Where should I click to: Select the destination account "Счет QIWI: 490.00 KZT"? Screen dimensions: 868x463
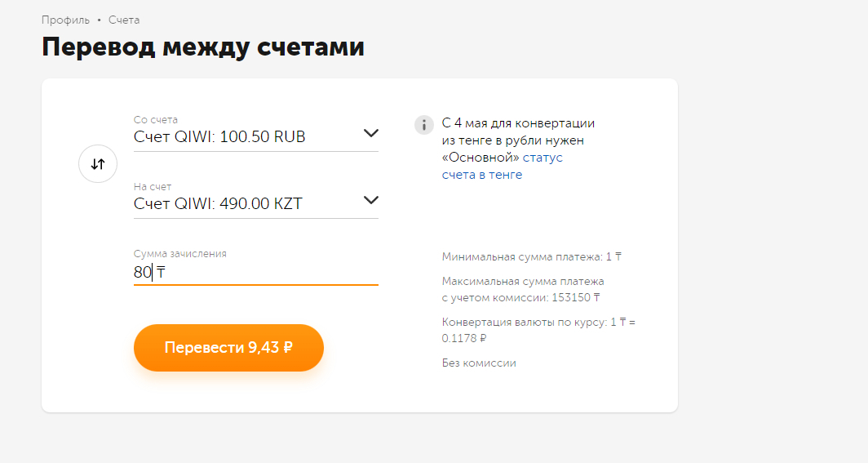coord(218,204)
